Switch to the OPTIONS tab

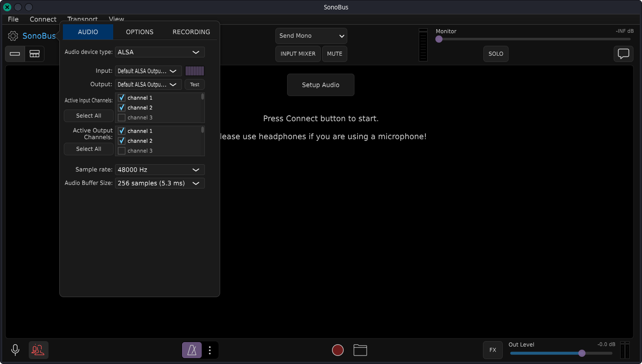pos(140,32)
